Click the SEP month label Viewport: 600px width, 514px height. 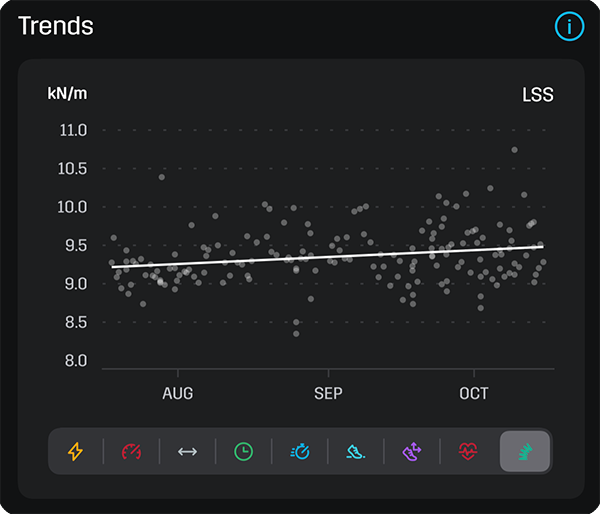[x=328, y=393]
